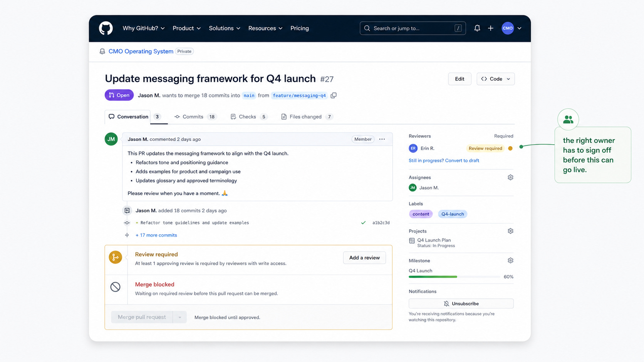Image resolution: width=644 pixels, height=362 pixels.
Task: Click the 'Merge blocked until approved.' text
Action: (x=227, y=317)
